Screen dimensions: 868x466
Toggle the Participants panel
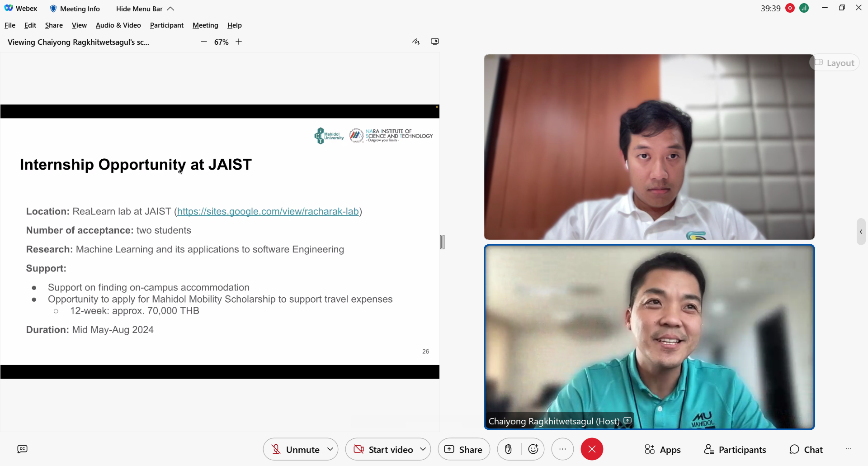[x=735, y=449]
